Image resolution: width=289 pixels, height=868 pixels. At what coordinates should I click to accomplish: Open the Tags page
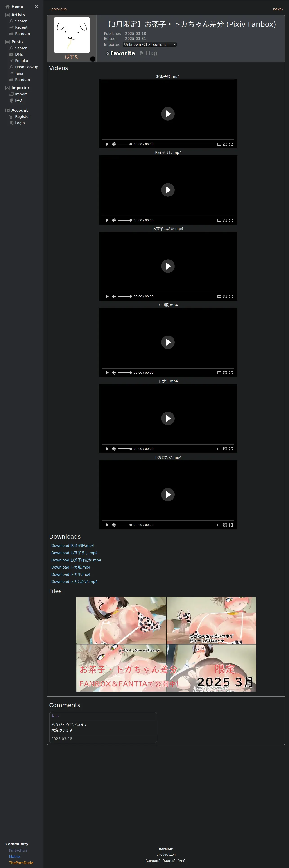point(16,73)
